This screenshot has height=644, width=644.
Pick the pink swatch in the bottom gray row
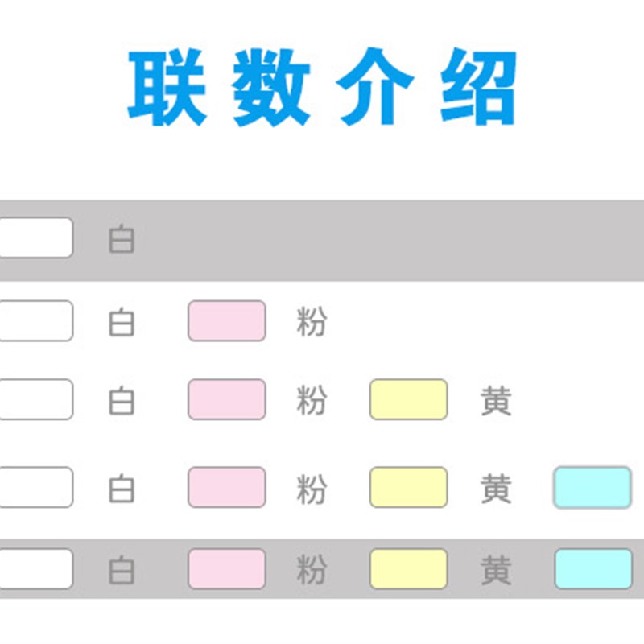click(x=227, y=568)
